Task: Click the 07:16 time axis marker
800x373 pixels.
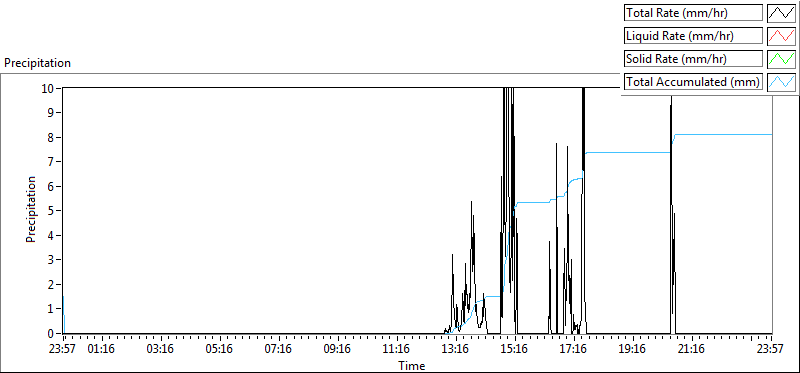Action: pos(278,350)
